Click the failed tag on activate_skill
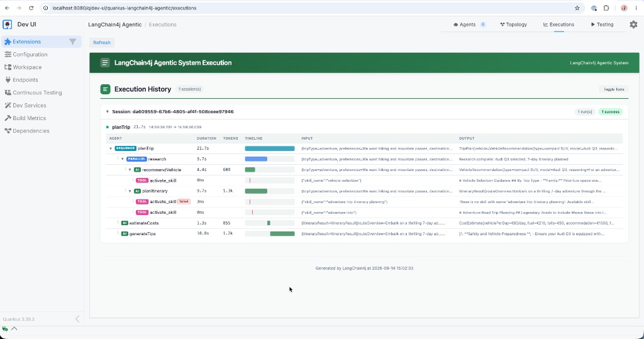 (x=184, y=202)
